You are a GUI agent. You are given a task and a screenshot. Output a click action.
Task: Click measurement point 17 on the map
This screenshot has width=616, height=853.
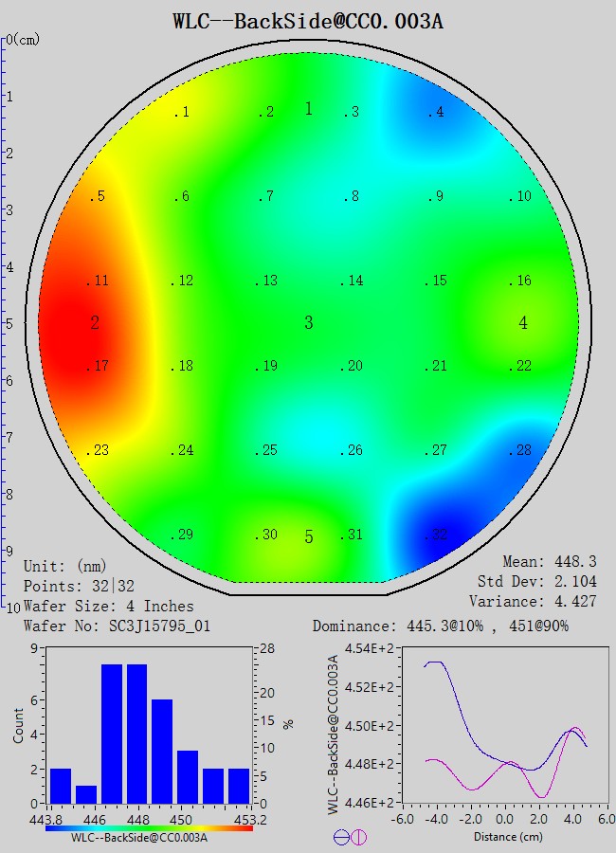coord(99,366)
